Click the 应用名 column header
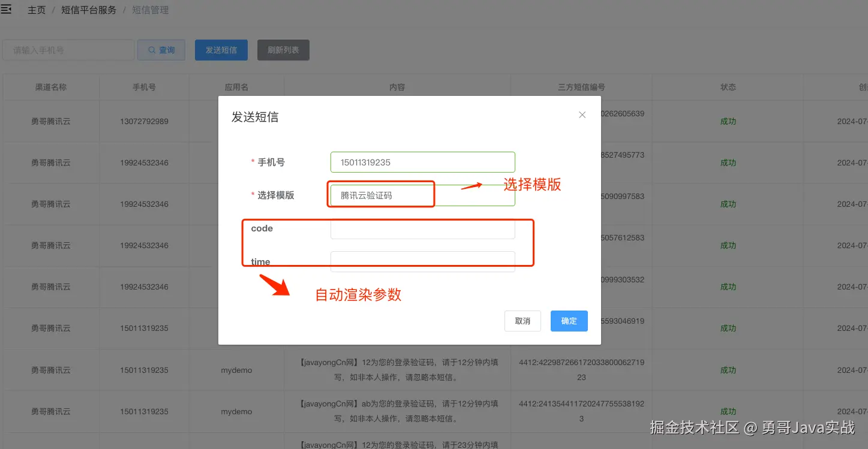The image size is (868, 449). 236,87
